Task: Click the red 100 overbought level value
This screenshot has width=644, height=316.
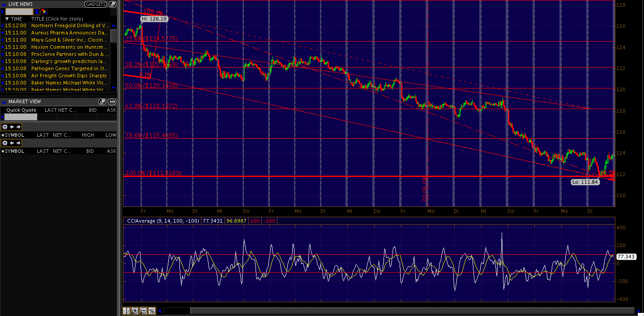Action: tap(255, 221)
